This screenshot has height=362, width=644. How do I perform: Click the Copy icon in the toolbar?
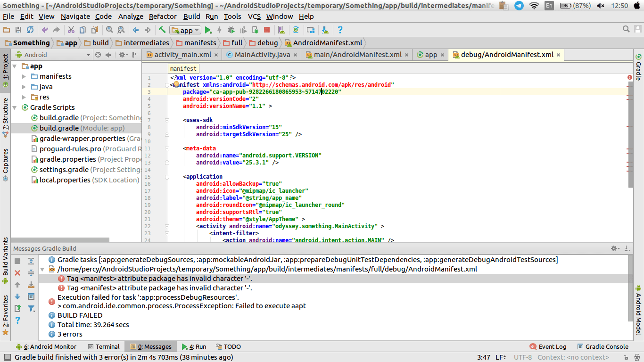coord(83,30)
